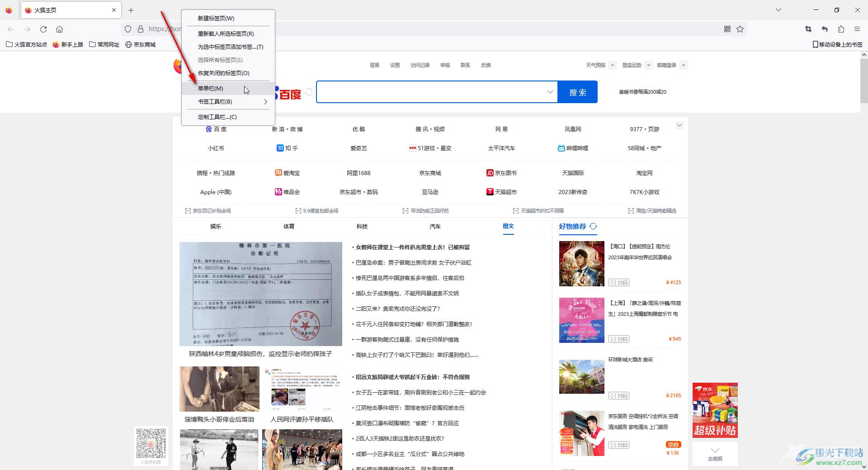Screen dimensions: 868x470
Task: Select 恢复关闭的标签页(O) menu item
Action: [228, 73]
